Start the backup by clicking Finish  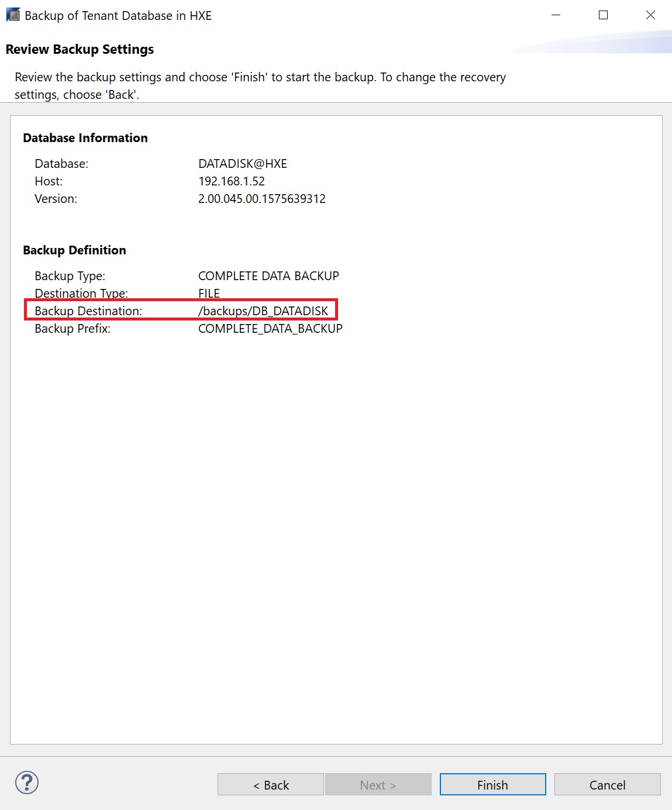click(x=492, y=785)
